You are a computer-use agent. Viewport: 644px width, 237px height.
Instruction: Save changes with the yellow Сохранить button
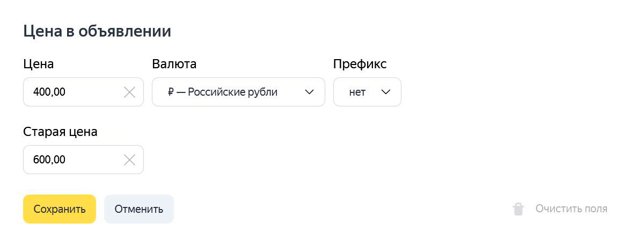[60, 209]
